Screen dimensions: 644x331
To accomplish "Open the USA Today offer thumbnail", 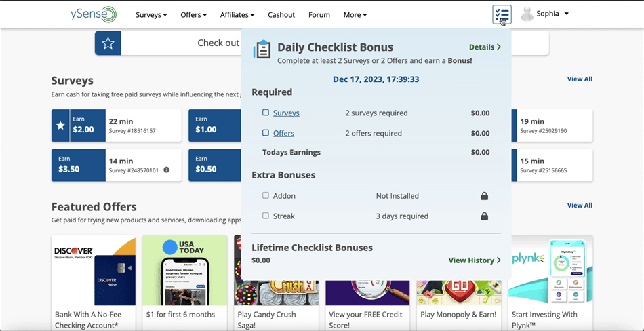I will tap(185, 270).
